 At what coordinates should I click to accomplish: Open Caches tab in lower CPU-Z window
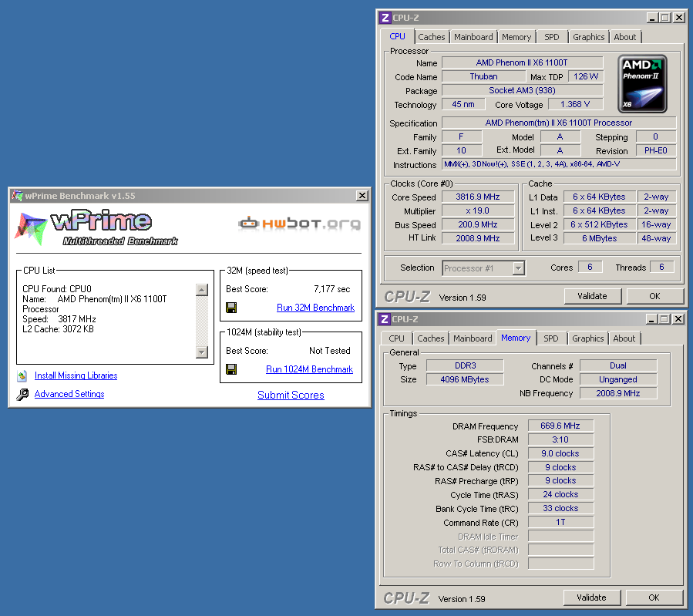430,338
